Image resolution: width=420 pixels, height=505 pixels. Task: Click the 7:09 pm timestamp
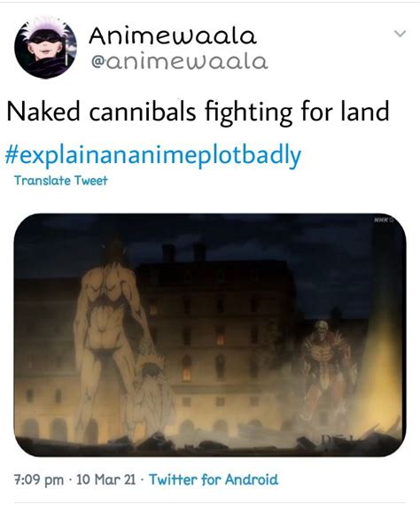pyautogui.click(x=39, y=479)
